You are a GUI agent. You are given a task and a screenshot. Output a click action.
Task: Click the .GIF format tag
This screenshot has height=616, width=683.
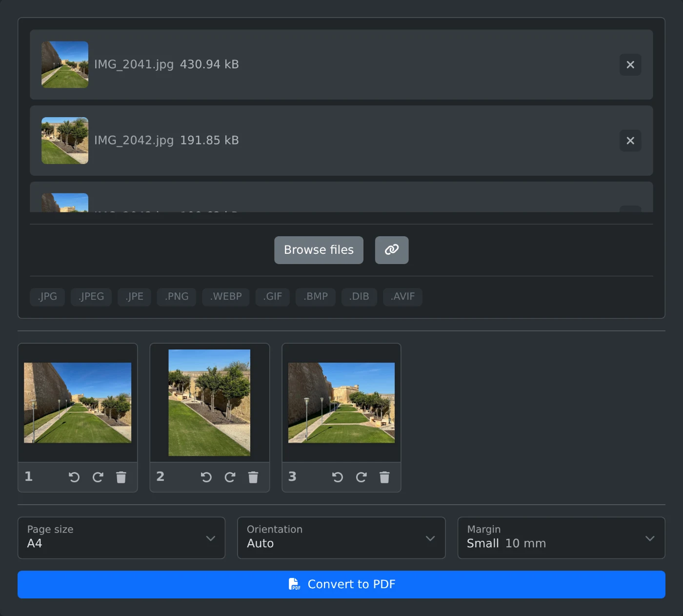pyautogui.click(x=273, y=297)
